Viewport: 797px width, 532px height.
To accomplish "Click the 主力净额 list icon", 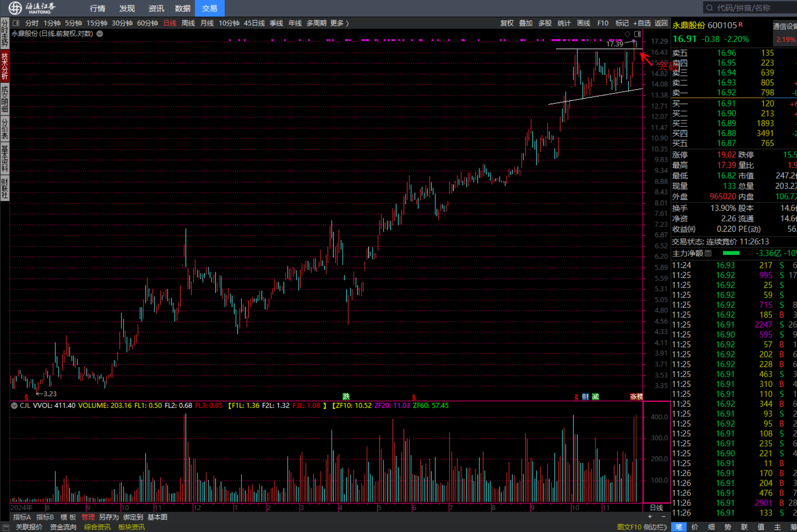I will 708,253.
